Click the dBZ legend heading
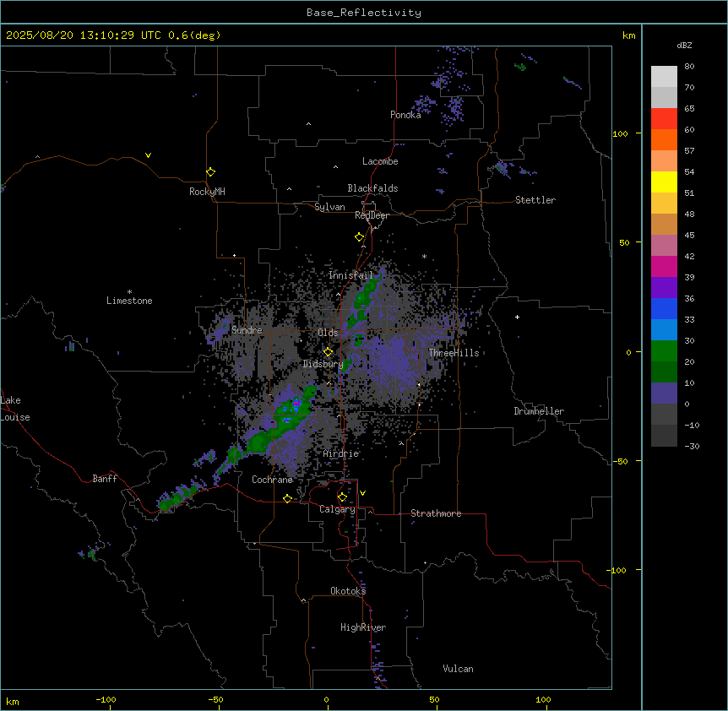Viewport: 728px width, 711px height. coord(684,46)
